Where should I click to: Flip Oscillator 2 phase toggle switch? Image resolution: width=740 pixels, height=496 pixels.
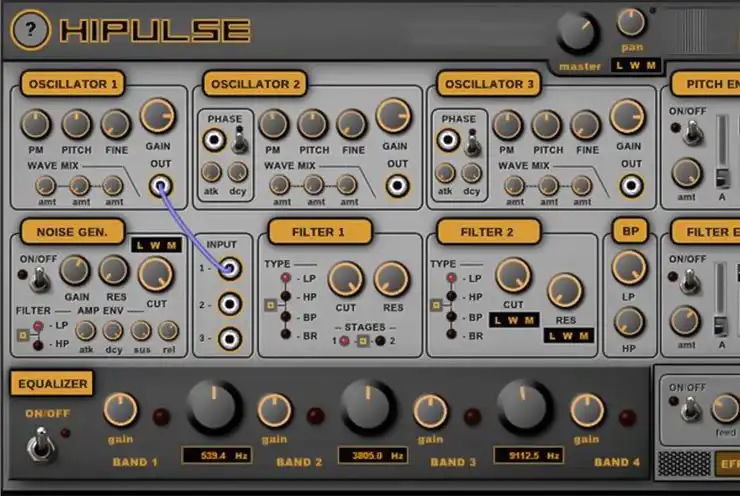[x=240, y=140]
